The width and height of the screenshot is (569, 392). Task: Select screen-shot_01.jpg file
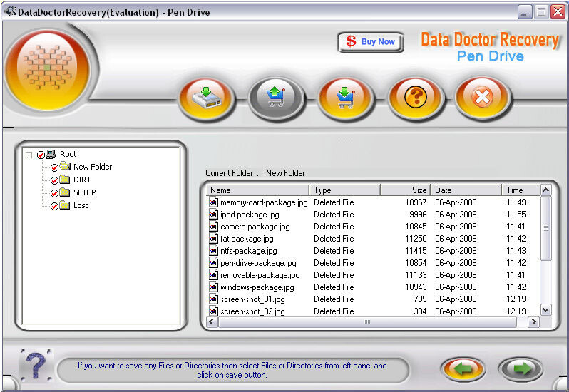tap(252, 299)
